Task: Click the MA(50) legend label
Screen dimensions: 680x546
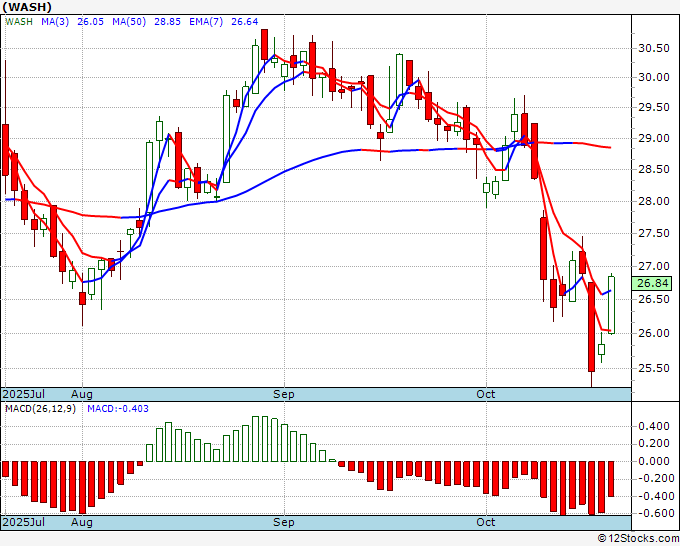Action: (x=129, y=22)
